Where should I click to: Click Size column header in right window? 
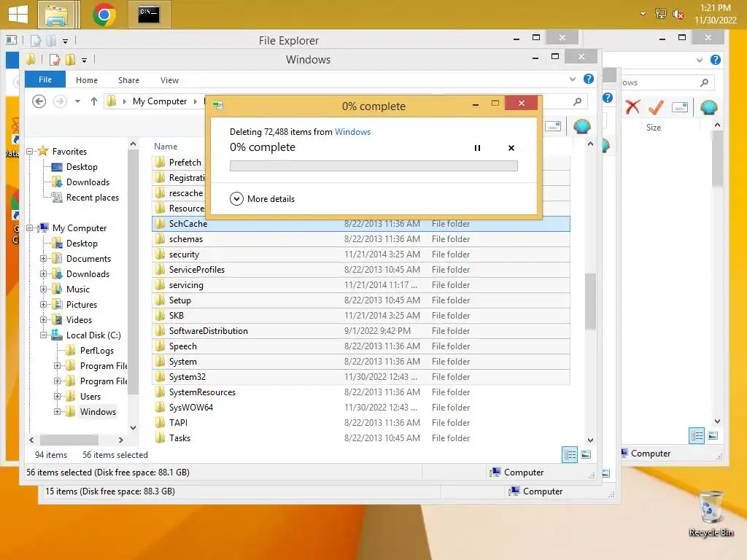653,127
